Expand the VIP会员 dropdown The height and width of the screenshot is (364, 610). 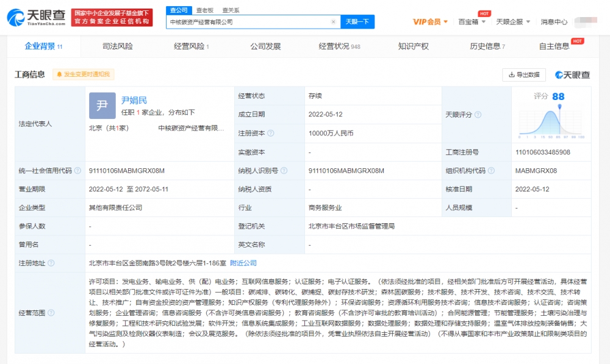click(431, 22)
